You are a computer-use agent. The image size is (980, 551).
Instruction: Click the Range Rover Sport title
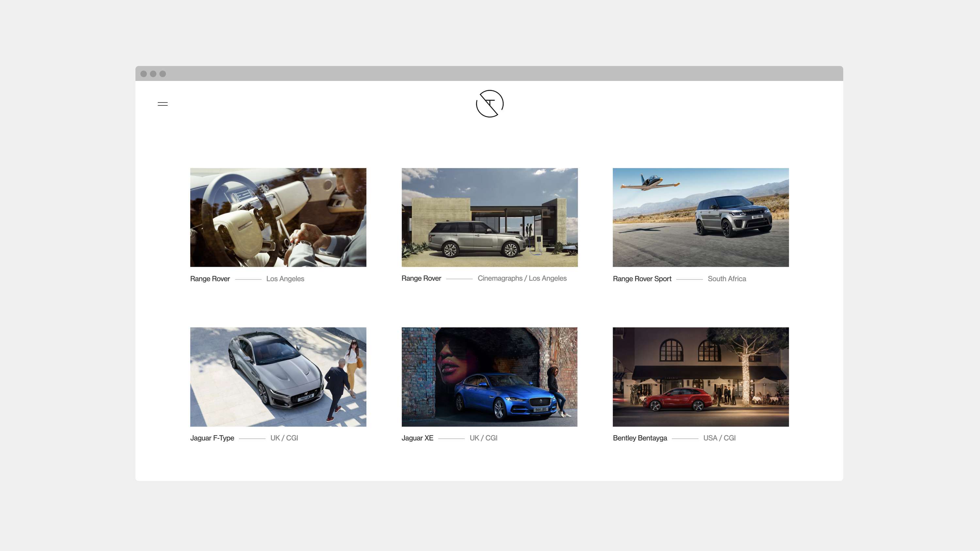[642, 279]
